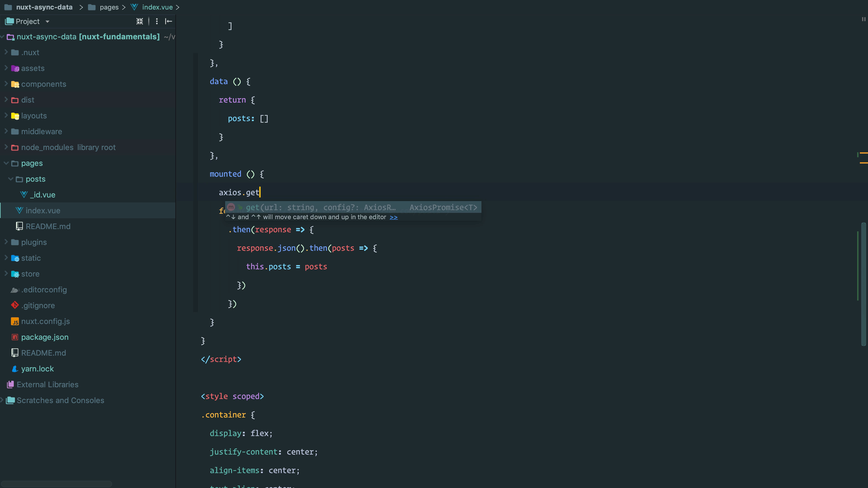868x488 pixels.
Task: Click the dist folder icon
Action: [x=15, y=100]
